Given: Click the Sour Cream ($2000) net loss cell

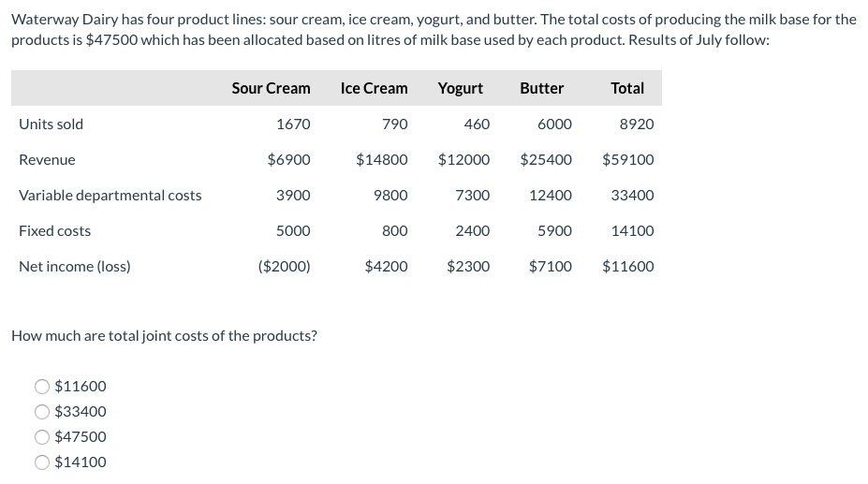Looking at the screenshot, I should pyautogui.click(x=284, y=267).
